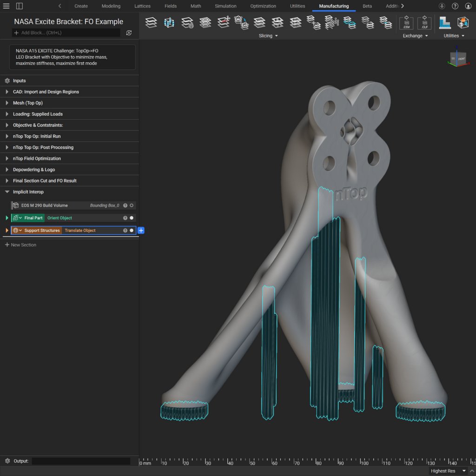Focus the Add Block search field
The image size is (476, 476).
click(66, 33)
